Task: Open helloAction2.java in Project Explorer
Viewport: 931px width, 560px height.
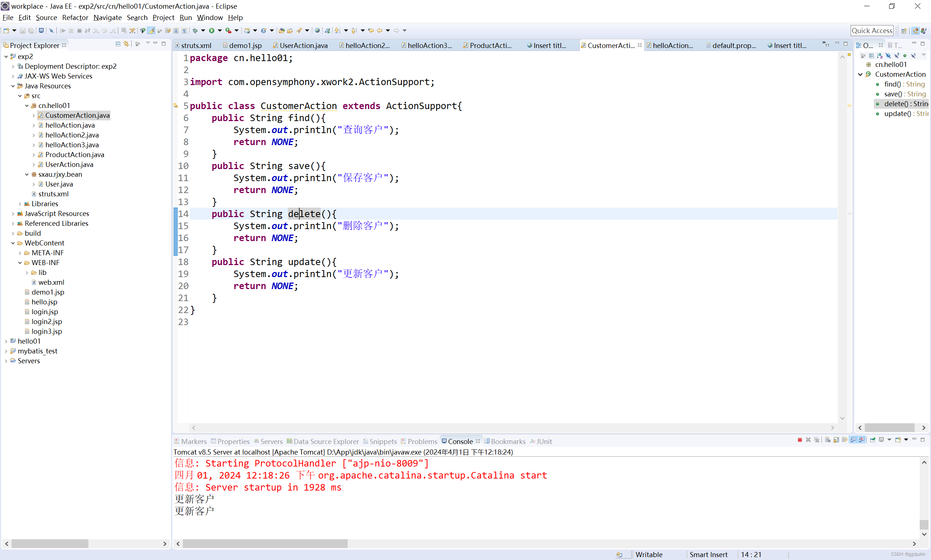Action: pos(72,135)
